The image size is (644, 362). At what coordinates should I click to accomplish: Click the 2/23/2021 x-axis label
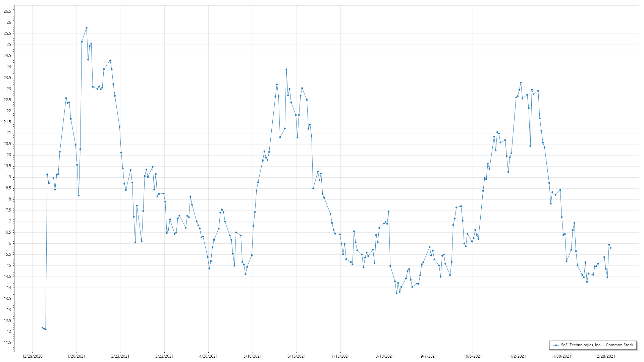pyautogui.click(x=120, y=356)
